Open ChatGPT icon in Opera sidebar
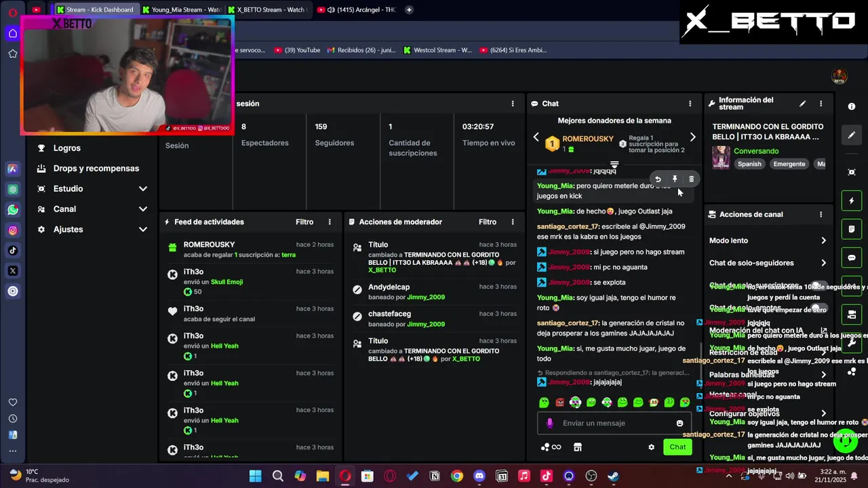868x488 pixels. coord(13,190)
